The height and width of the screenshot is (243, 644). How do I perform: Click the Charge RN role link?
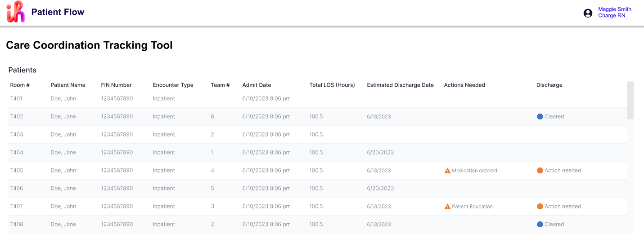(x=612, y=16)
